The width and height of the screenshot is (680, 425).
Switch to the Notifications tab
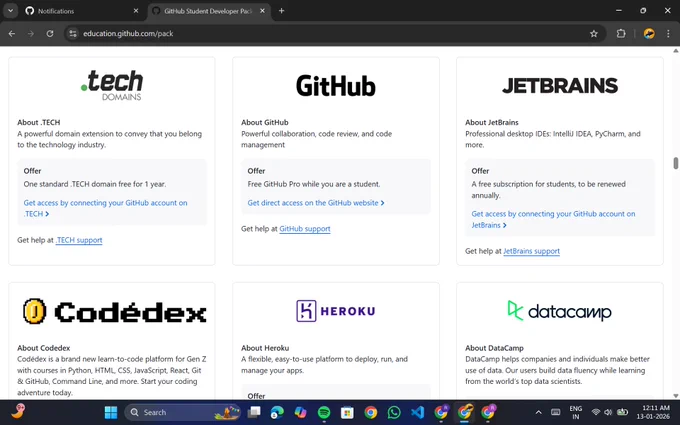82,11
